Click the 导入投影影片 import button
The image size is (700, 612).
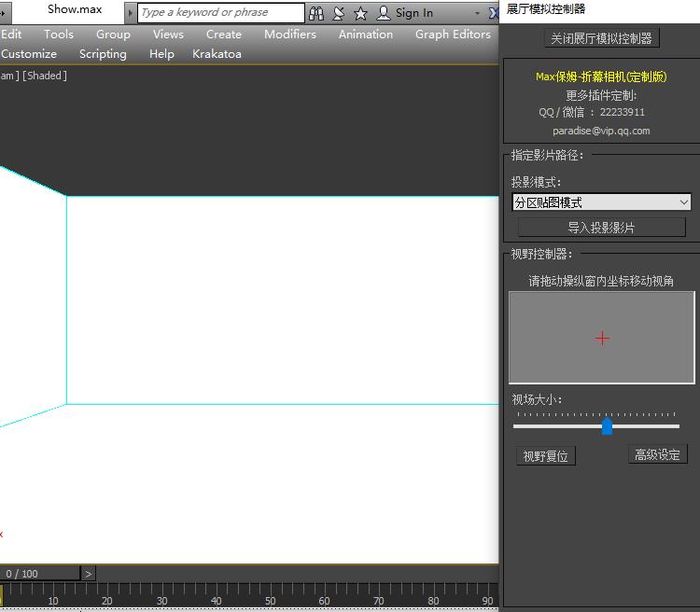tap(601, 228)
